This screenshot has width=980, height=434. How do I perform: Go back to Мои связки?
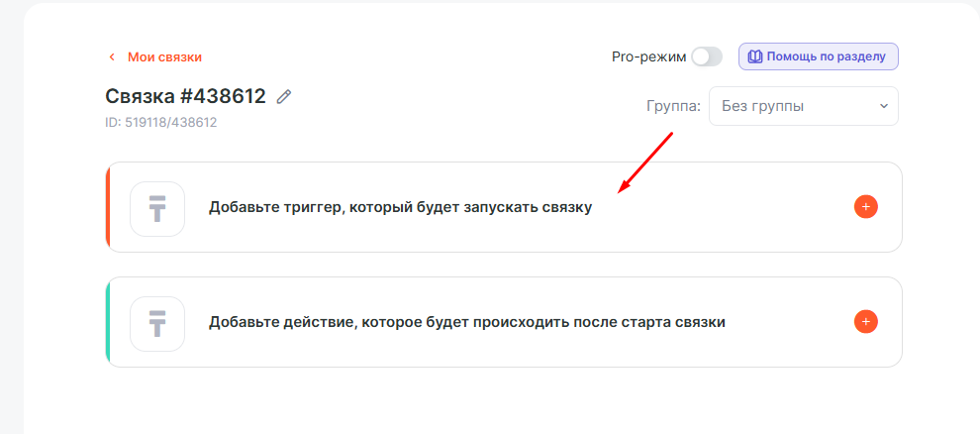[164, 57]
